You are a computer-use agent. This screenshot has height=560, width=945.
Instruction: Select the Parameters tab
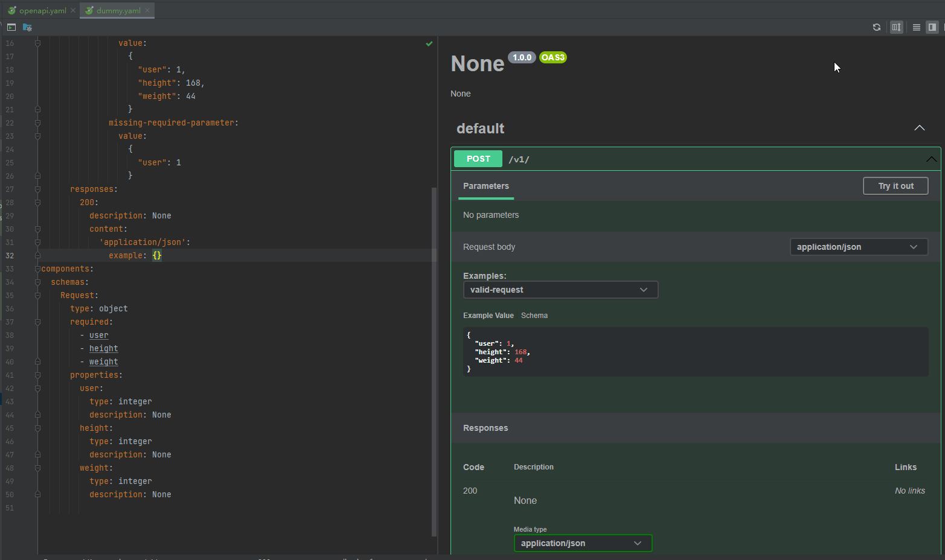486,186
